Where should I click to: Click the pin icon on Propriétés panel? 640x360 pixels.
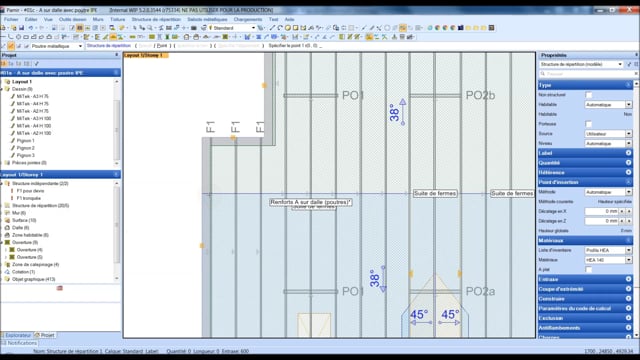[x=636, y=55]
